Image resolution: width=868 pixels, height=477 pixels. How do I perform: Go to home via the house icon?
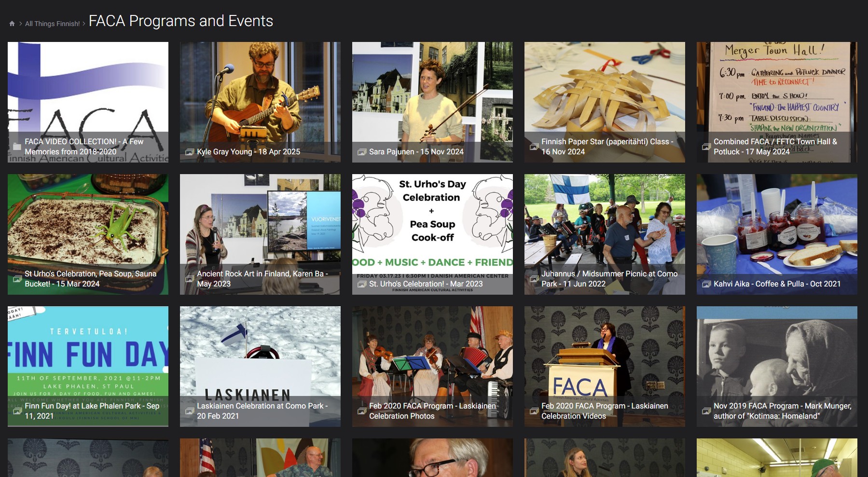click(12, 24)
